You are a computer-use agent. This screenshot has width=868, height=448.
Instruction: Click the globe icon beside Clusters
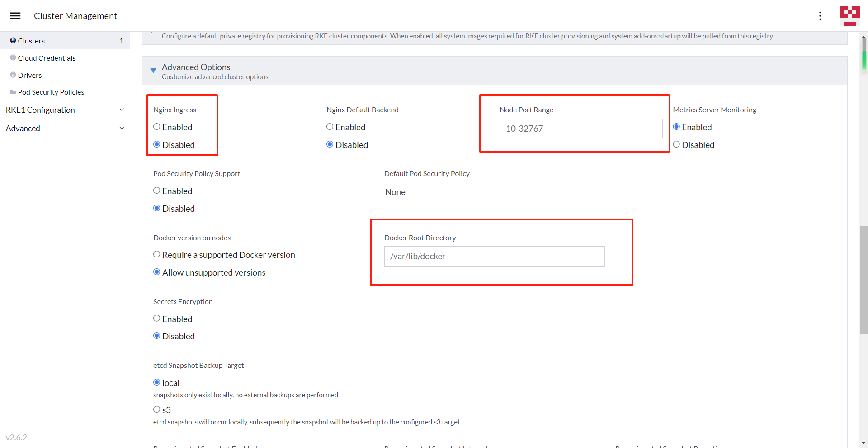click(x=13, y=41)
